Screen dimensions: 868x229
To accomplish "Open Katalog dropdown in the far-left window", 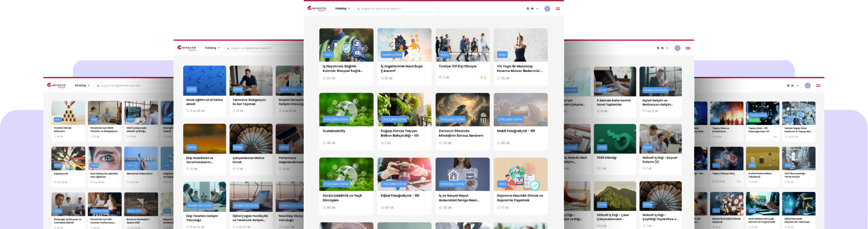I will 82,85.
